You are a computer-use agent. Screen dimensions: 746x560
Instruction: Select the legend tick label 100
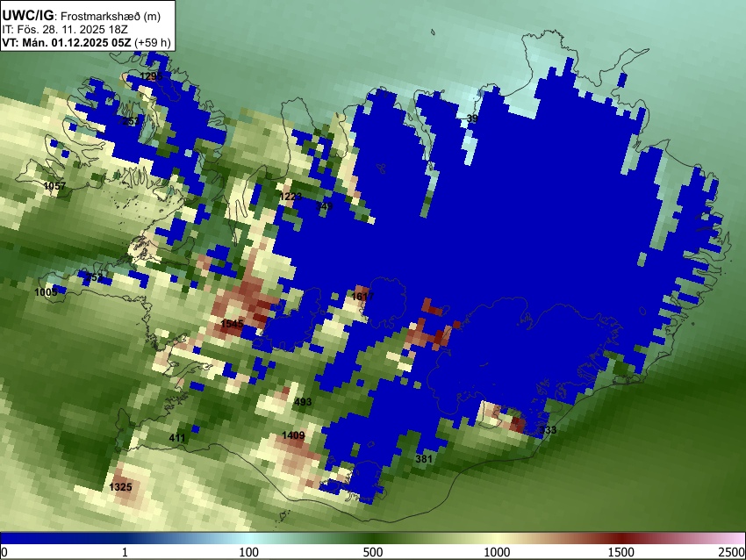[x=249, y=552]
